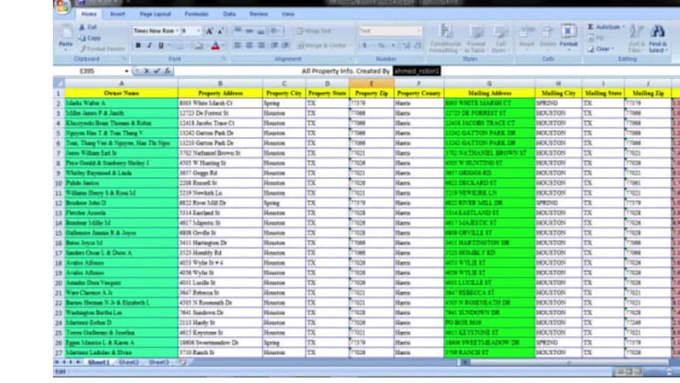This screenshot has width=680, height=383.
Task: Activate the Format Painter brush
Action: point(83,49)
